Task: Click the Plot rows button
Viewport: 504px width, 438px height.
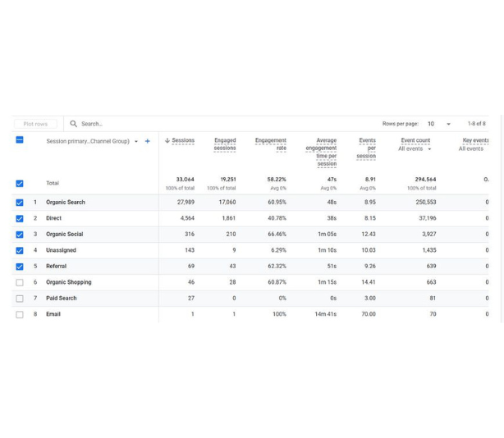Action: (x=35, y=124)
